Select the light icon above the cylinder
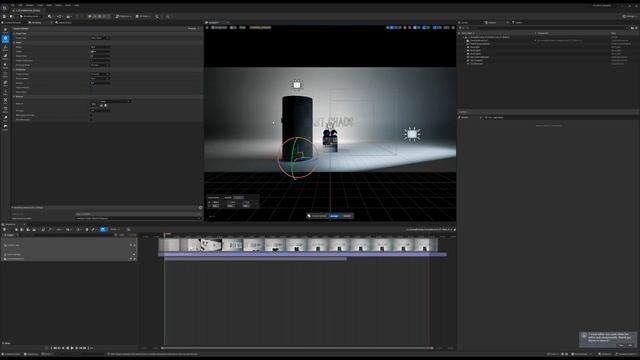Image resolution: width=640 pixels, height=360 pixels. (297, 85)
